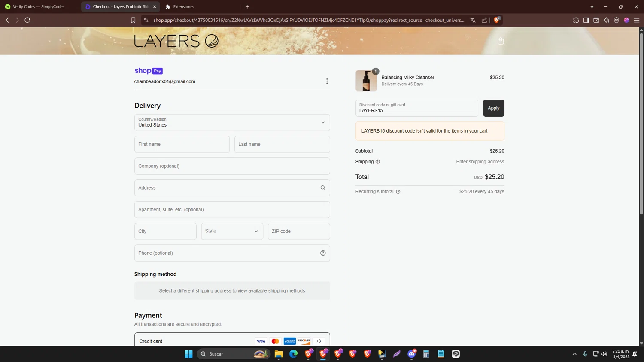The width and height of the screenshot is (644, 362).
Task: Open the Shop Pay account options menu
Action: (327, 81)
